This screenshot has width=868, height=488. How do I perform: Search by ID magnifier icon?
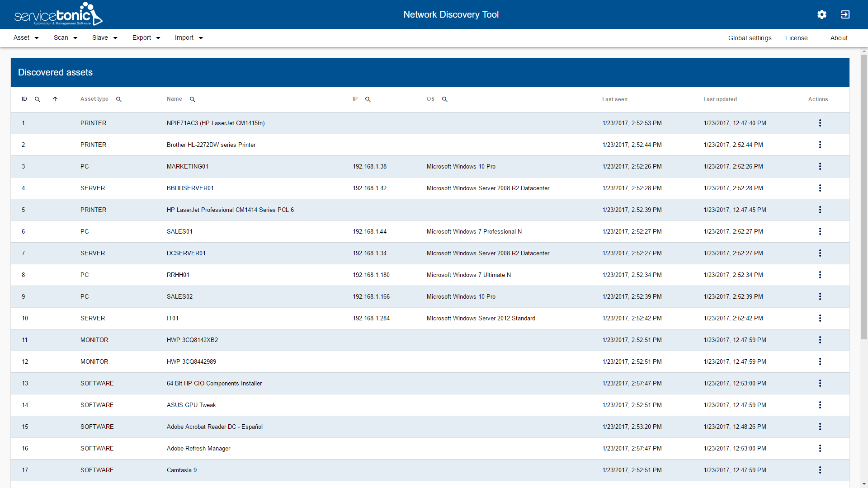tap(38, 99)
